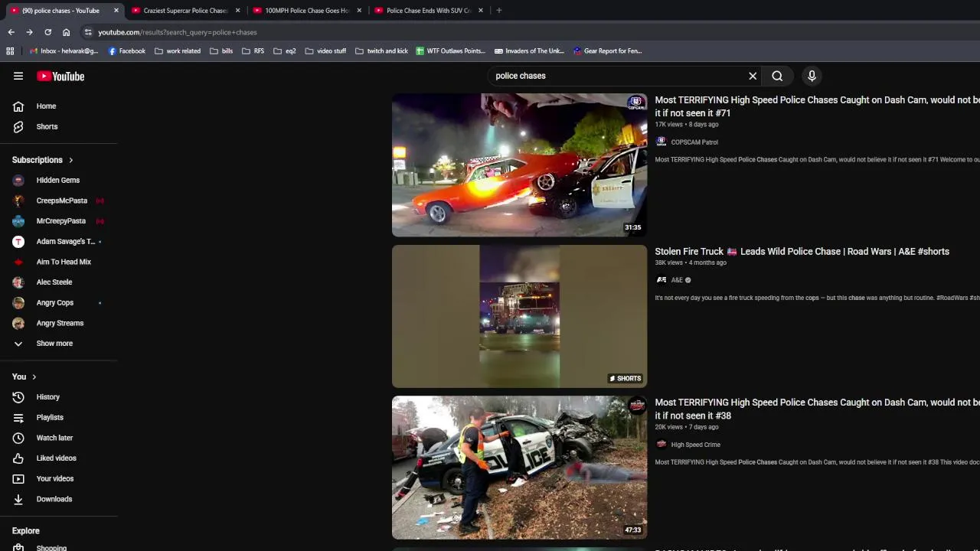Click the magnifier search button
Screen dimensions: 980x551
pyautogui.click(x=777, y=76)
